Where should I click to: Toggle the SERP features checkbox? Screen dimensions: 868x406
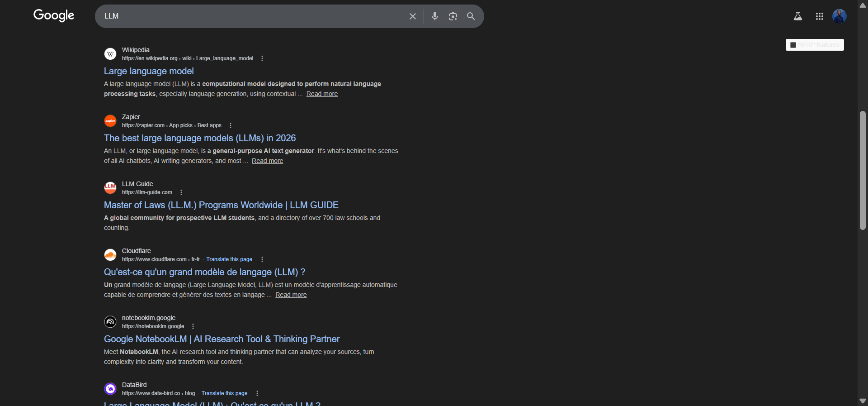coord(793,45)
